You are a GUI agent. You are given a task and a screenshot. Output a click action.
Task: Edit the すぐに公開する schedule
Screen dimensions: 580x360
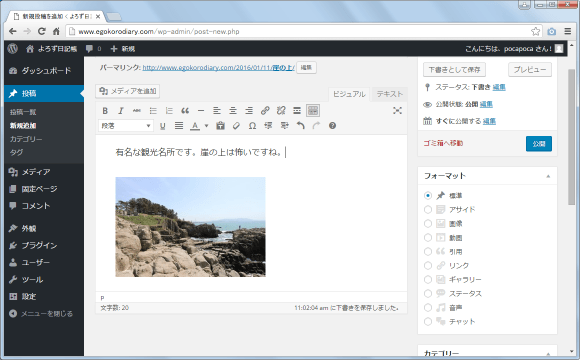489,121
